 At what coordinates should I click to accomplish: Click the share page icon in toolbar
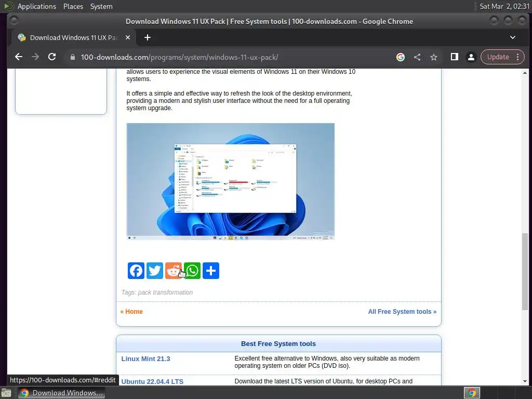[417, 57]
